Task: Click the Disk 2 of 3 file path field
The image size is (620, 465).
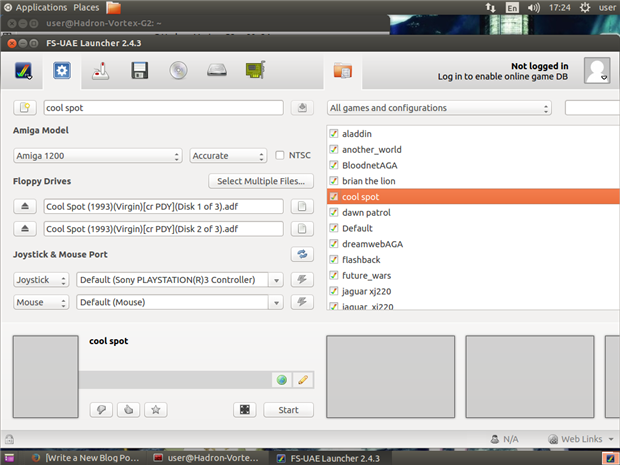Action: 163,229
